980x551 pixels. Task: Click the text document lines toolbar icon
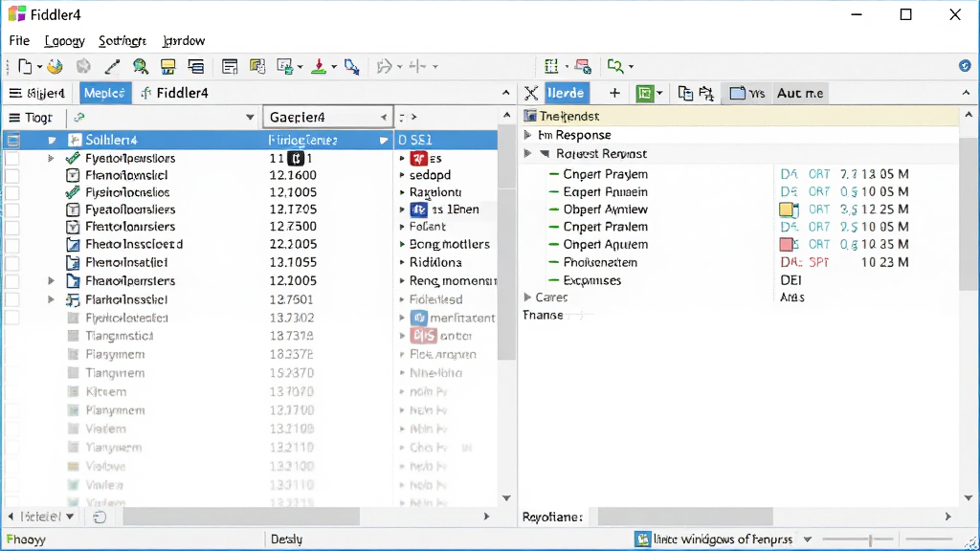pyautogui.click(x=230, y=66)
